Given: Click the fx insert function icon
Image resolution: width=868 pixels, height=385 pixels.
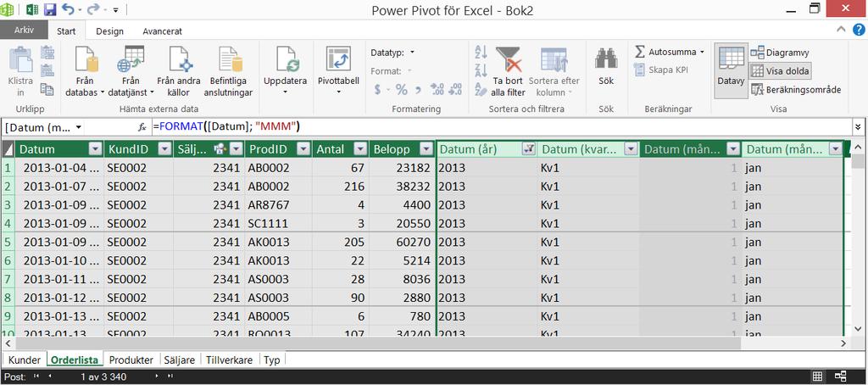Looking at the screenshot, I should tap(142, 127).
